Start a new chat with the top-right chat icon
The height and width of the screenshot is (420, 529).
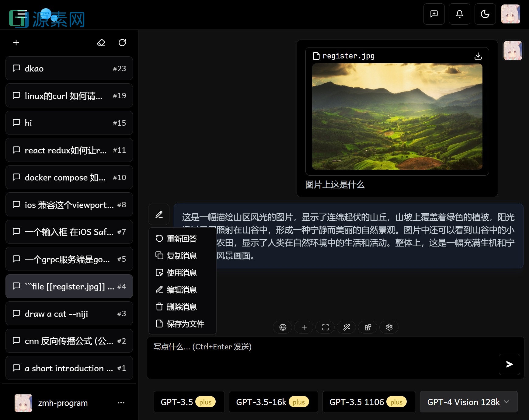434,14
